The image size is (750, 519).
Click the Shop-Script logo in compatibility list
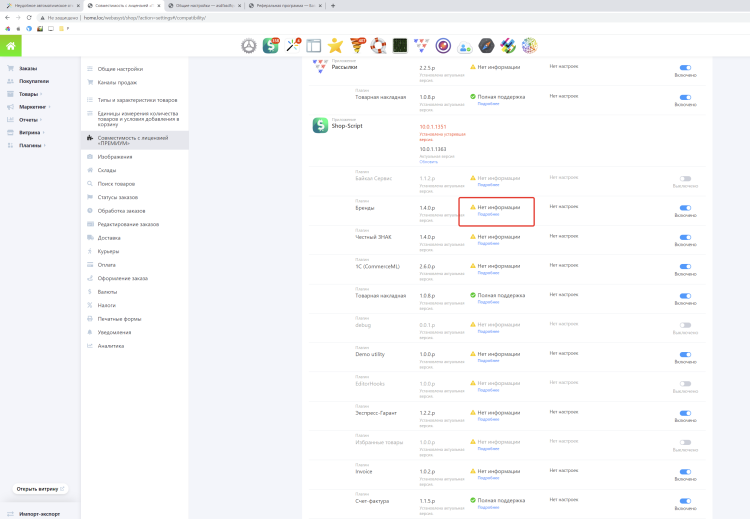coord(319,125)
